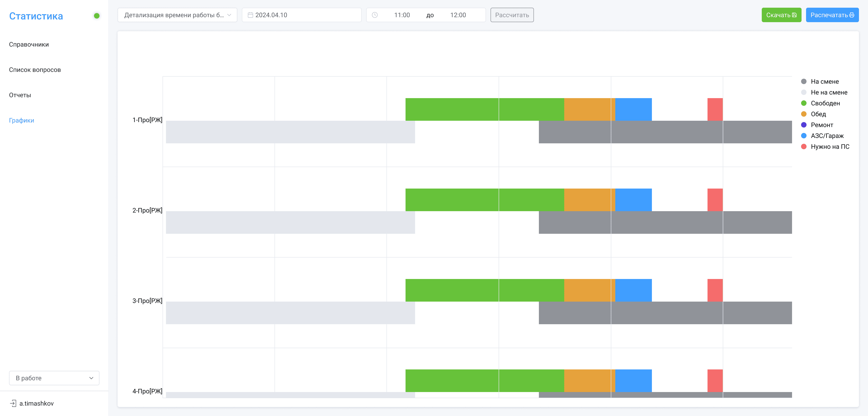The image size is (868, 416).
Task: Select Графики in the sidebar
Action: tap(21, 120)
